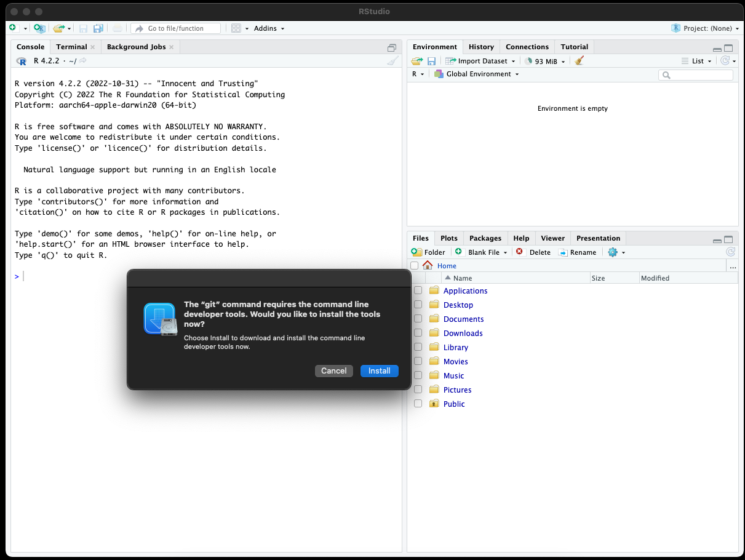745x560 pixels.
Task: Open the Import Dataset dropdown
Action: (481, 61)
